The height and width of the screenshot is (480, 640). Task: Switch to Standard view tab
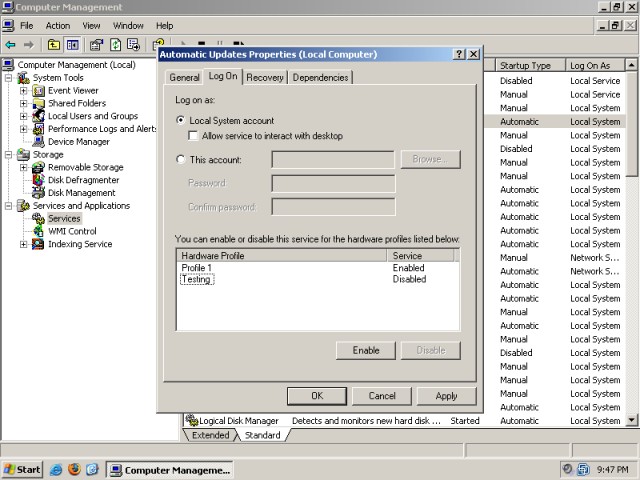tap(262, 435)
